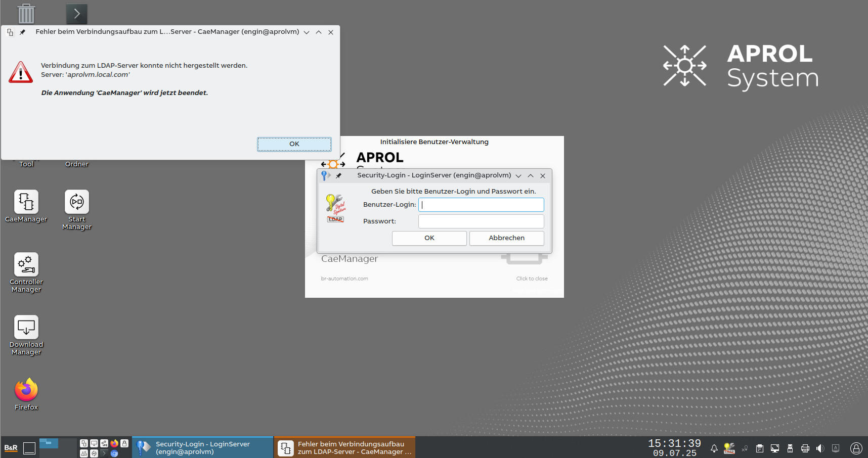
Task: Click Abbrechen in the Security-Login dialog
Action: coord(507,238)
